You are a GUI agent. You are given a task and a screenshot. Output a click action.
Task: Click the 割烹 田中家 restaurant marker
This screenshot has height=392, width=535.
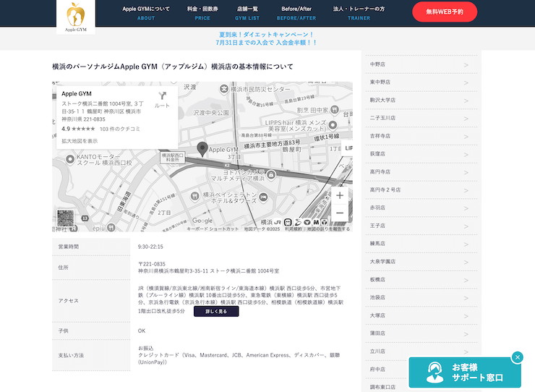(x=335, y=110)
